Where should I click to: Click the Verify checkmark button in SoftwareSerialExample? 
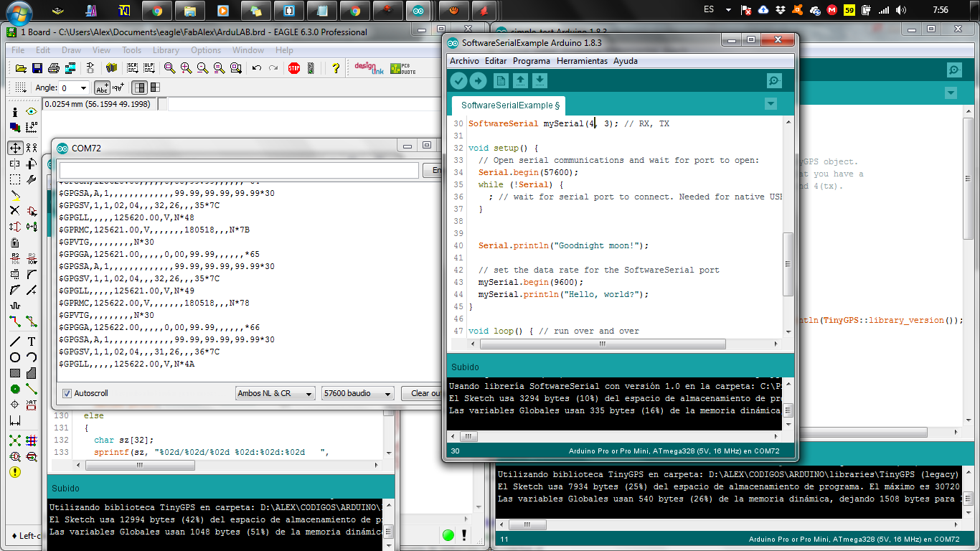458,81
